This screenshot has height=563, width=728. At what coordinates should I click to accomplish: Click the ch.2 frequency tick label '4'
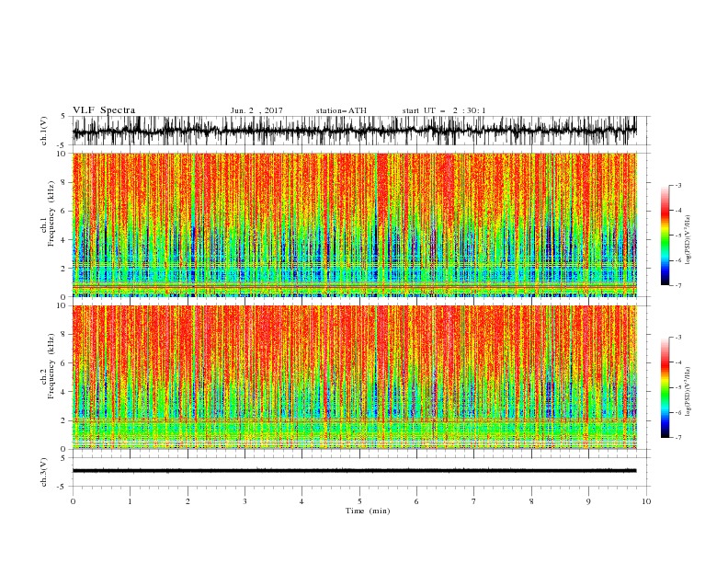[x=64, y=392]
